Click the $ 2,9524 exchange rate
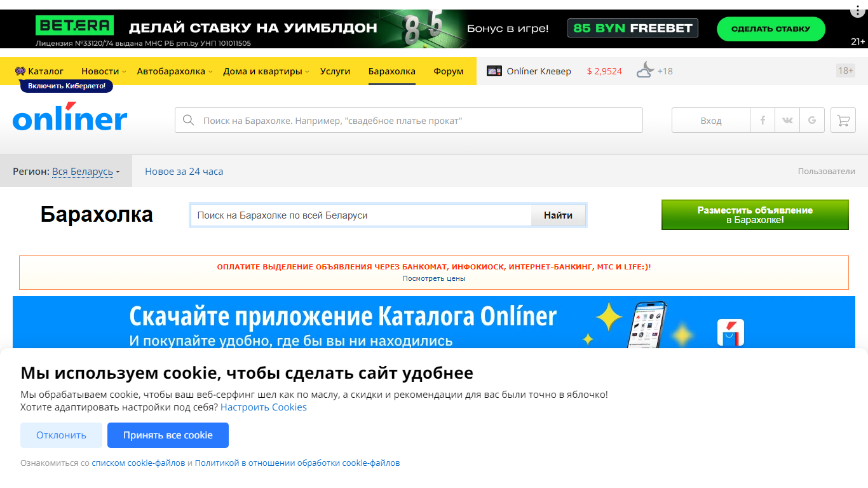 pos(604,71)
